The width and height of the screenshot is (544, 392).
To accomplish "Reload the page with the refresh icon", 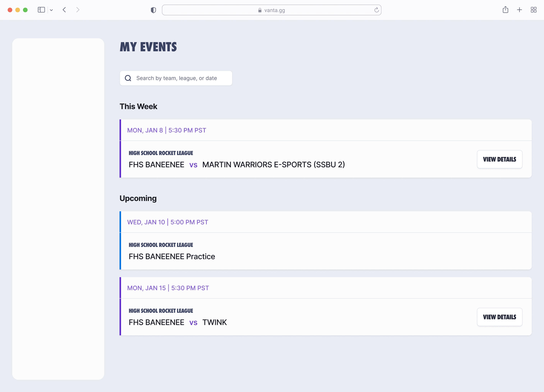I will click(x=376, y=10).
